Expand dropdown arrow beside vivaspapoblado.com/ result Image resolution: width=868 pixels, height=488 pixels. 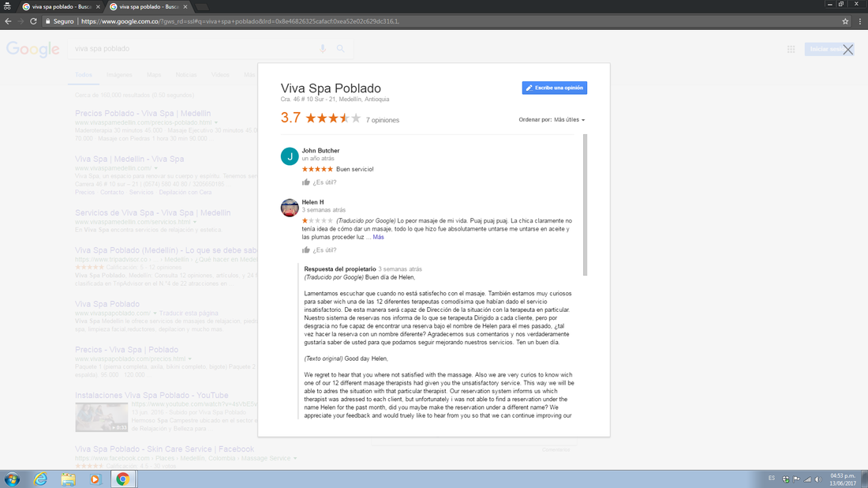pos(155,313)
